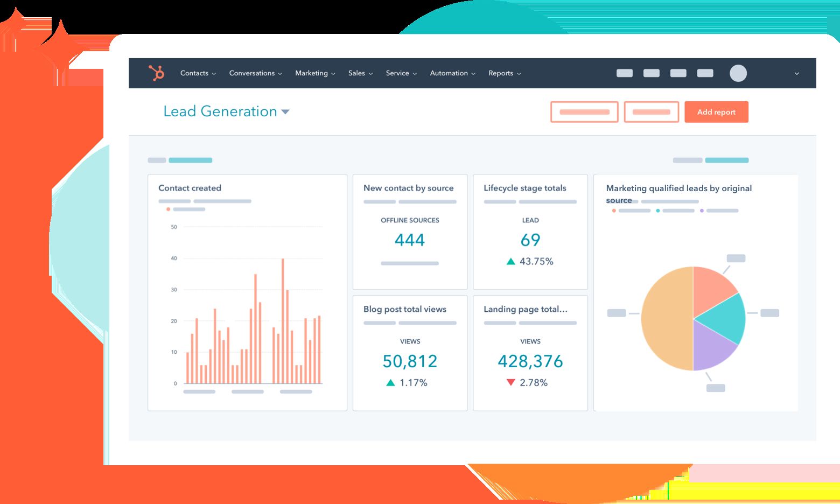This screenshot has width=840, height=504.
Task: Click the green increase arrow on Lifecycle stage totals
Action: pos(510,261)
